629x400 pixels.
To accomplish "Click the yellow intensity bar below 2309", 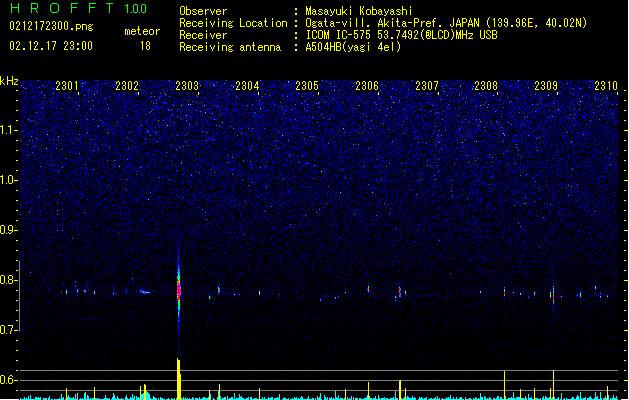I will [x=553, y=384].
